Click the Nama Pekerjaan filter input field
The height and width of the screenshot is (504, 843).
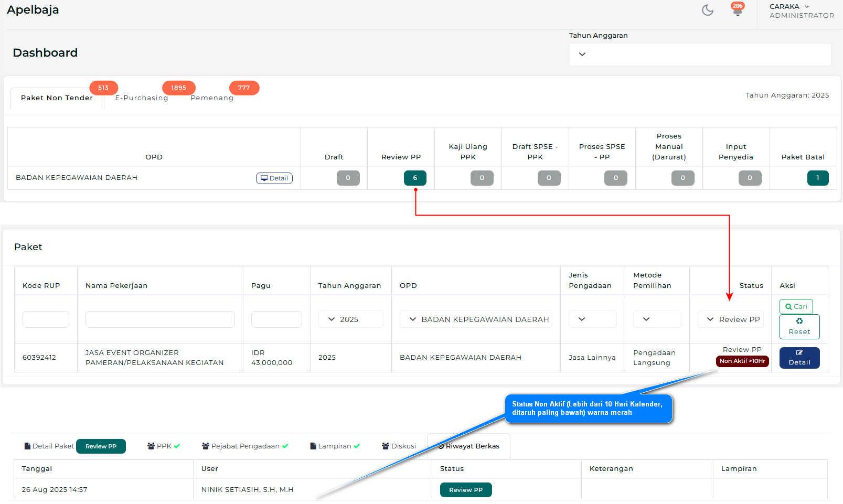160,319
